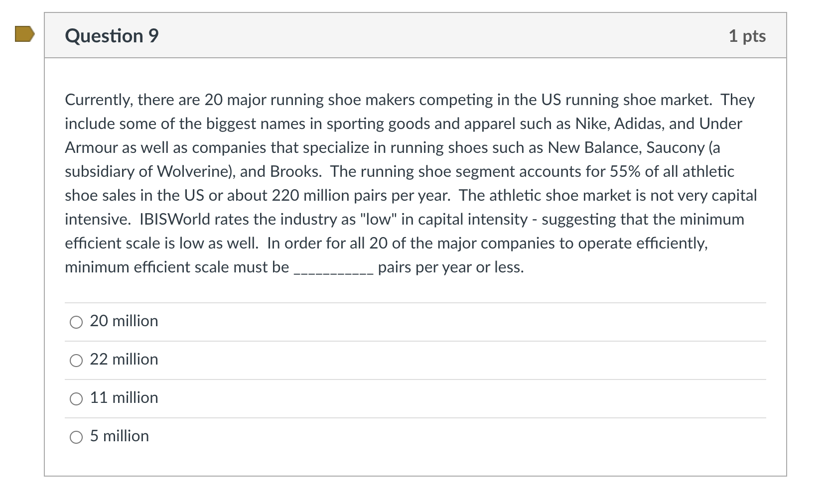
Task: Click the Question 9 title text
Action: pyautogui.click(x=111, y=35)
